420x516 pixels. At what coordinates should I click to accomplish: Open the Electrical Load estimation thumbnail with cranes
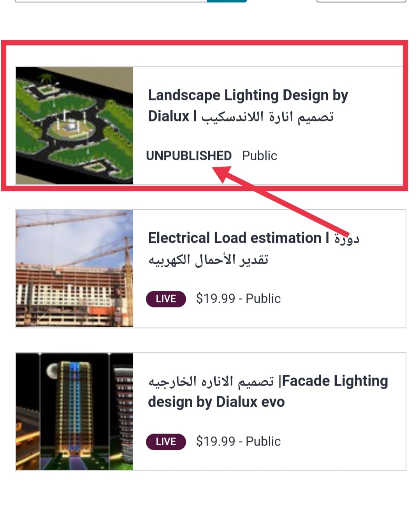point(74,269)
